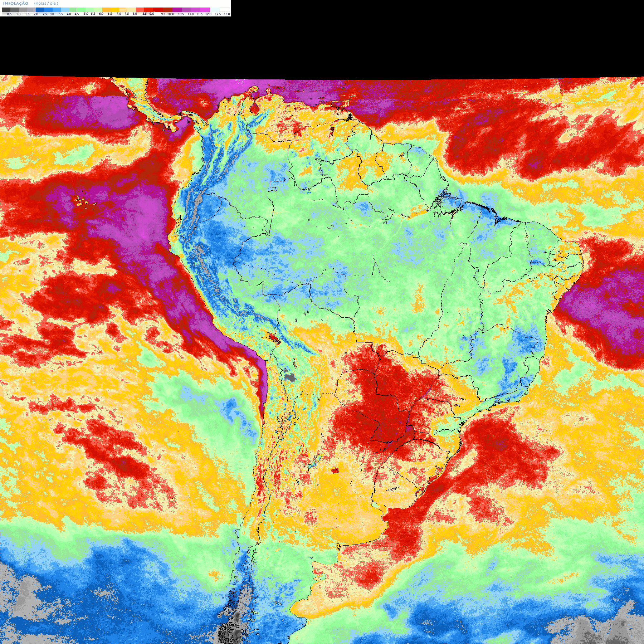
Task: Click the '8.0' legend value
Action: point(135,14)
